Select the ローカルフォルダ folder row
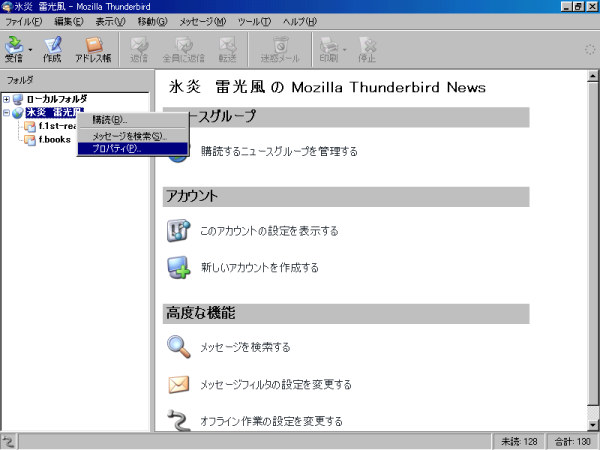This screenshot has height=450, width=600. tap(57, 99)
